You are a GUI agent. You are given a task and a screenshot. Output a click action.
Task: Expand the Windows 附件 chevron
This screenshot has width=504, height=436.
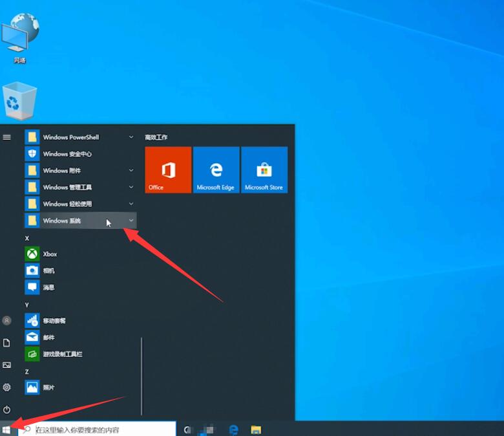(x=131, y=170)
